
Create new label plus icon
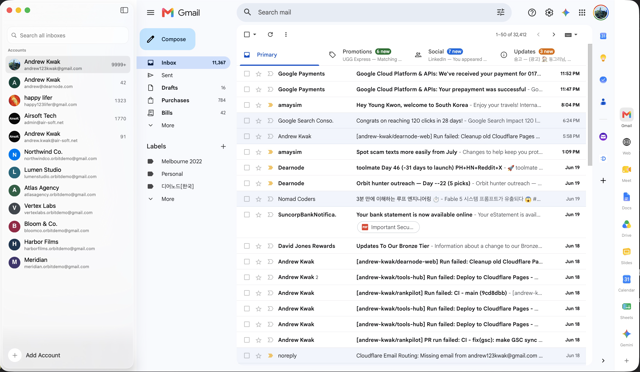223,146
